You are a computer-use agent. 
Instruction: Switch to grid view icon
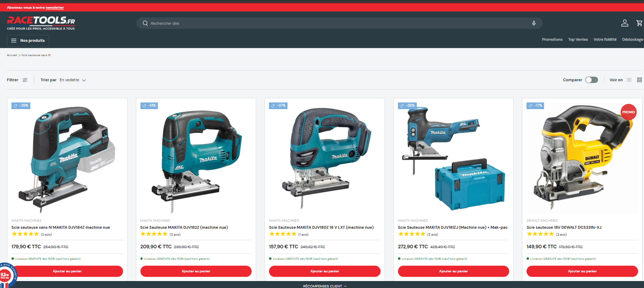coord(639,80)
